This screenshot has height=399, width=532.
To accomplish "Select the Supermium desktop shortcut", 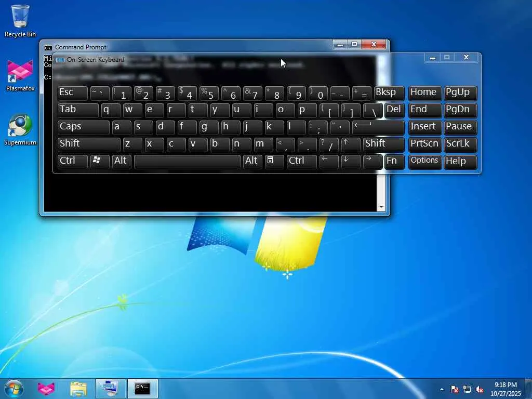I will (x=20, y=129).
